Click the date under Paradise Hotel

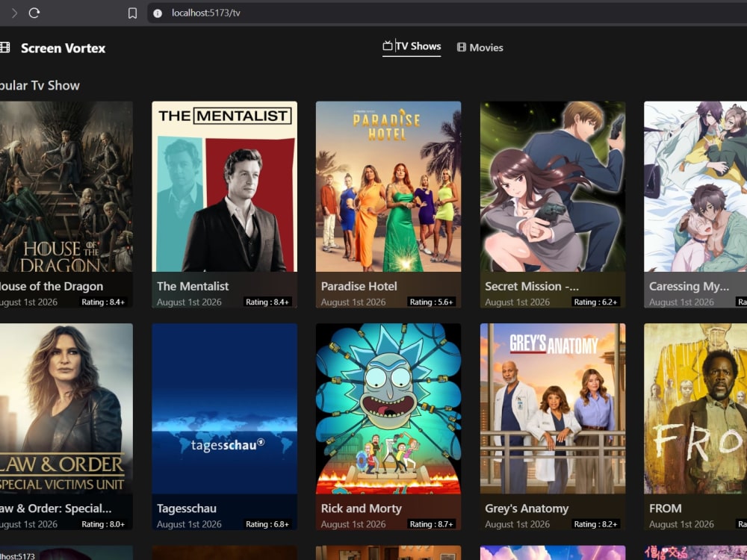[353, 302]
